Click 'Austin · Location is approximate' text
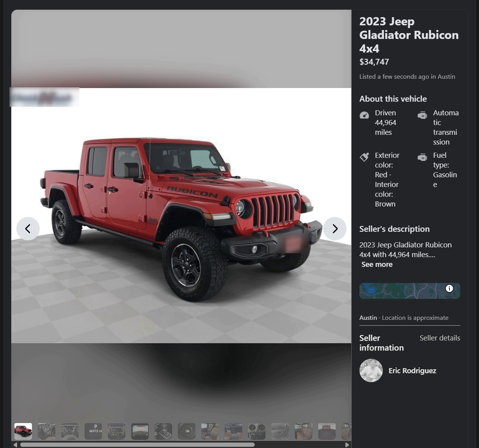The image size is (479, 448). pos(404,318)
